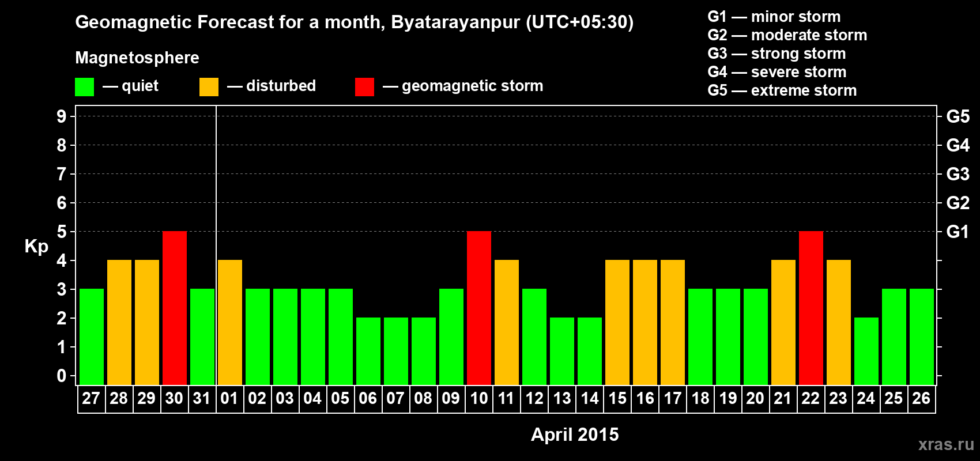The image size is (980, 461).
Task: Click the date label 19
Action: tap(728, 398)
